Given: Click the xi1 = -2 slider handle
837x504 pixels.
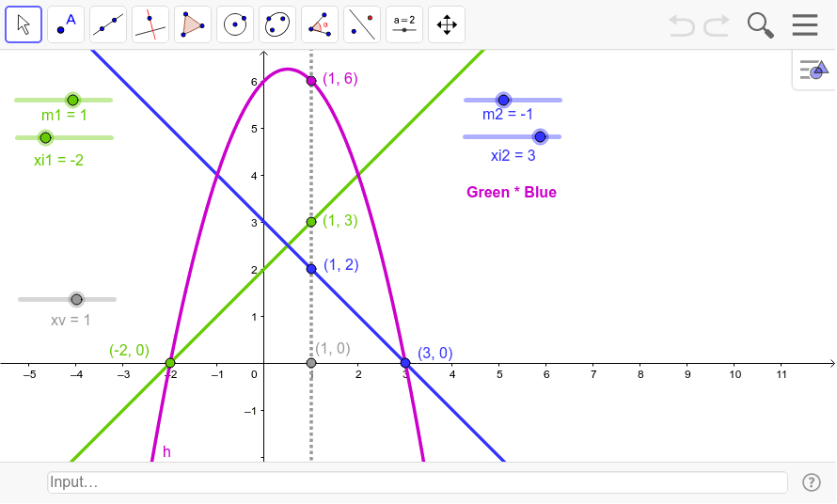Looking at the screenshot, I should click(45, 137).
